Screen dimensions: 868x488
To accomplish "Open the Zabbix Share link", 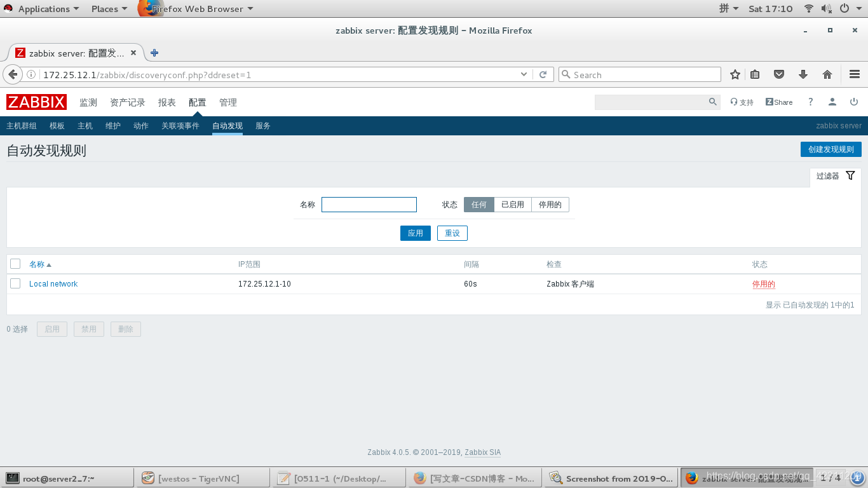I will coord(779,102).
